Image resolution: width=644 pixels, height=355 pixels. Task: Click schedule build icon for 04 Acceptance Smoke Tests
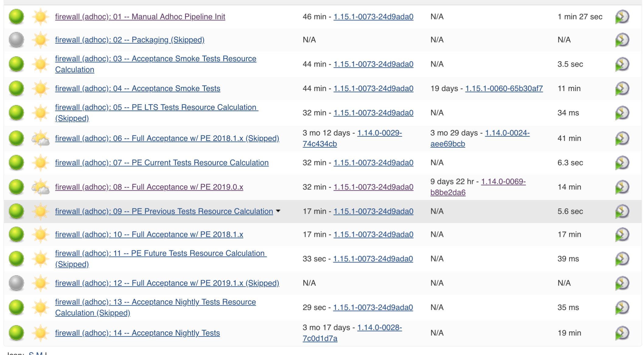(x=622, y=89)
